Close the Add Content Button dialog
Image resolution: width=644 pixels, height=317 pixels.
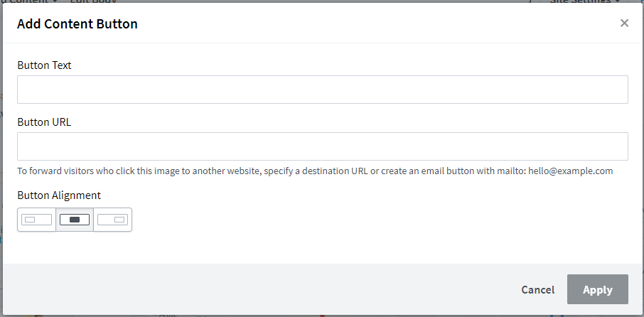[x=624, y=23]
